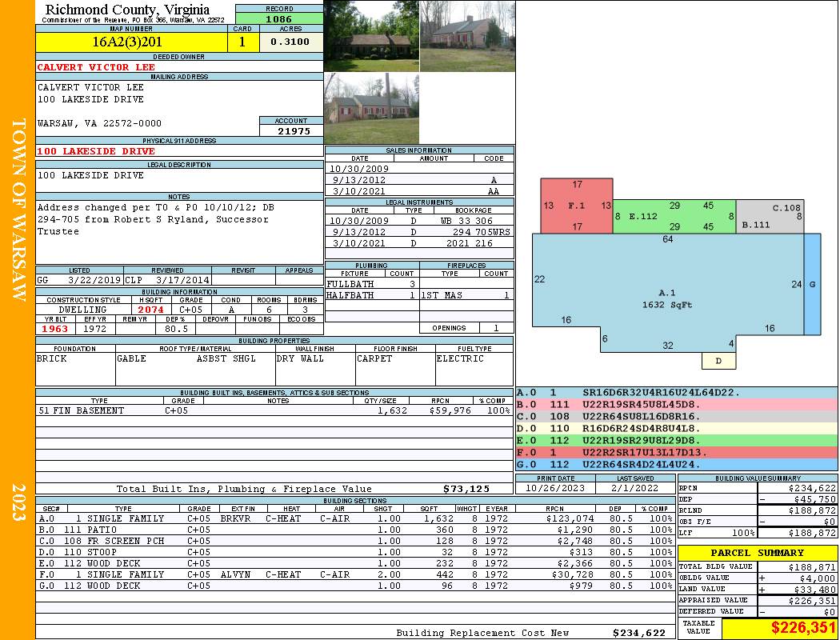The width and height of the screenshot is (840, 640).
Task: Click reviewed date 3/17/2014
Action: click(x=182, y=280)
